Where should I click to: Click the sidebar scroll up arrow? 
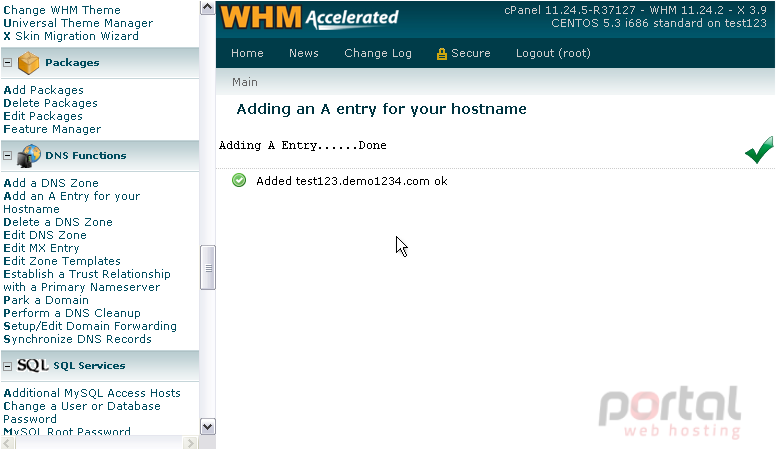(207, 7)
